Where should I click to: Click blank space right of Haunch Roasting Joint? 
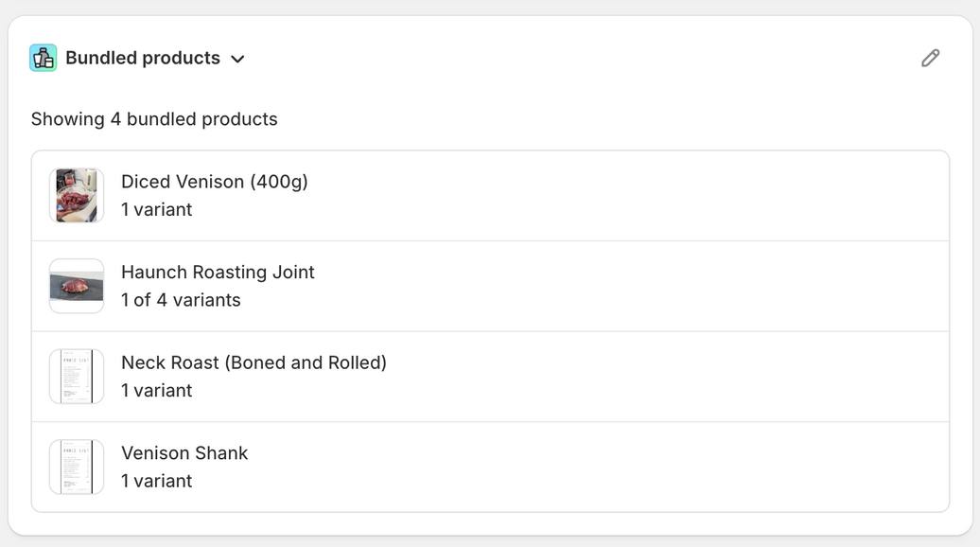click(624, 286)
